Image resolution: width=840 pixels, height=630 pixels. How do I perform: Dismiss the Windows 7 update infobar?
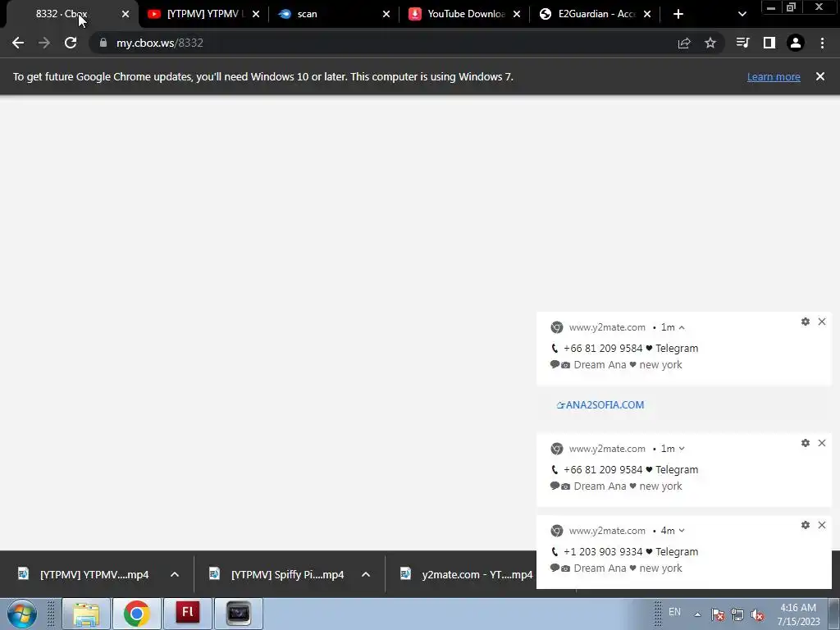tap(820, 76)
